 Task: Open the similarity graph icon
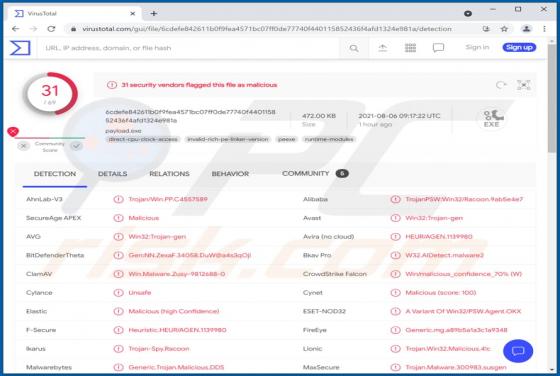524,85
